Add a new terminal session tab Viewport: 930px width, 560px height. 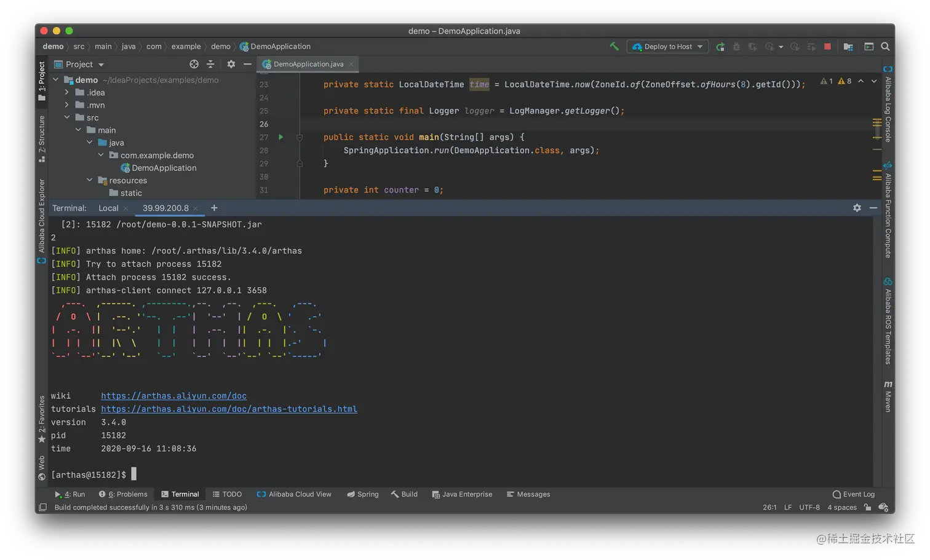(x=214, y=208)
